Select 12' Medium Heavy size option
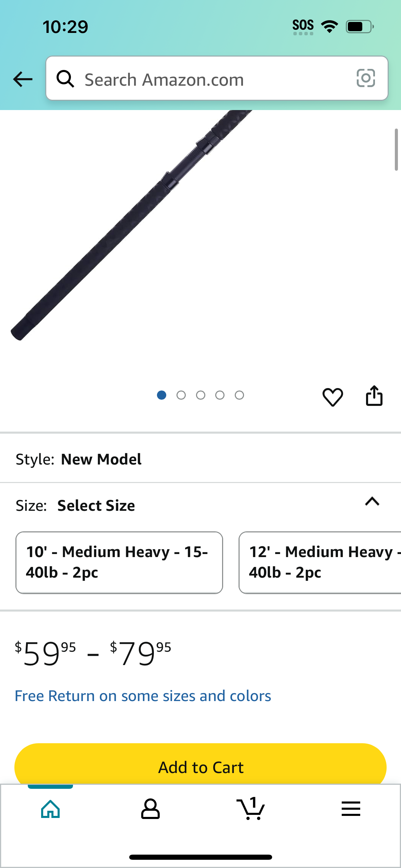Viewport: 401px width, 868px height. pyautogui.click(x=320, y=563)
